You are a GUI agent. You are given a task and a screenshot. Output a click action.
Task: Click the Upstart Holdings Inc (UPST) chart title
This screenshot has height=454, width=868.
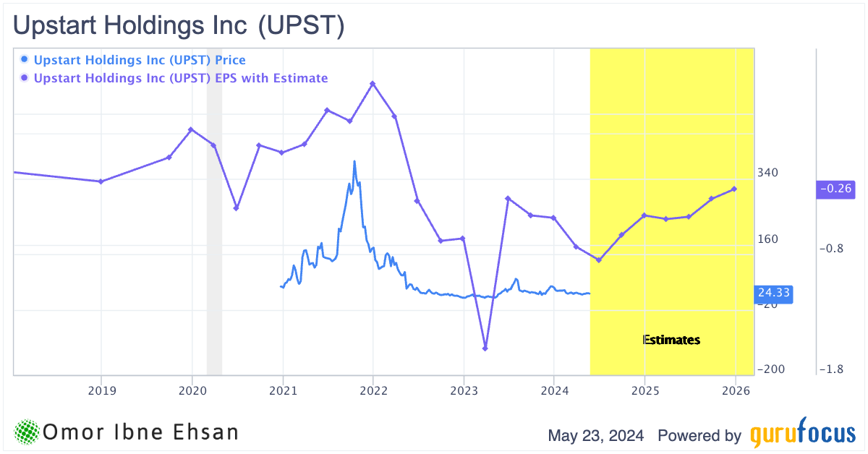coord(179,25)
